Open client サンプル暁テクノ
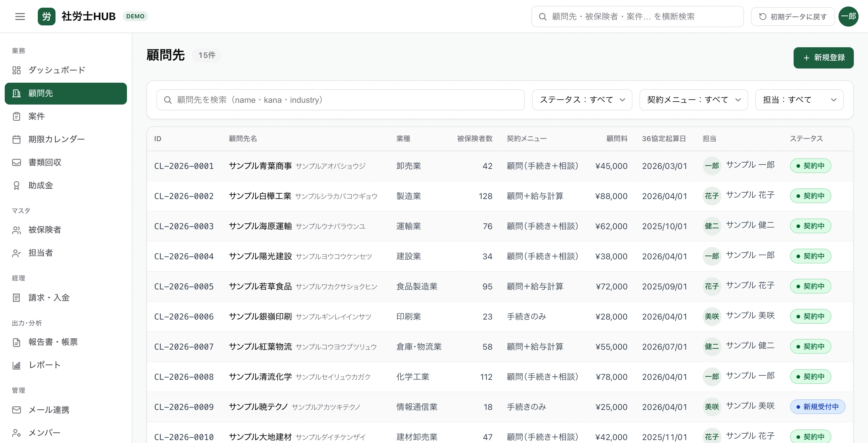 point(258,407)
